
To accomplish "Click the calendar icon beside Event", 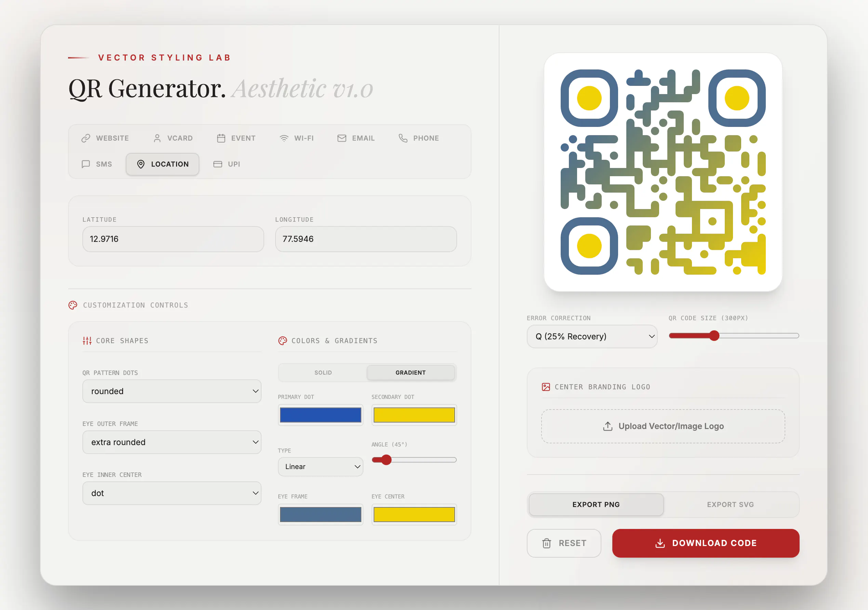I will pos(221,138).
